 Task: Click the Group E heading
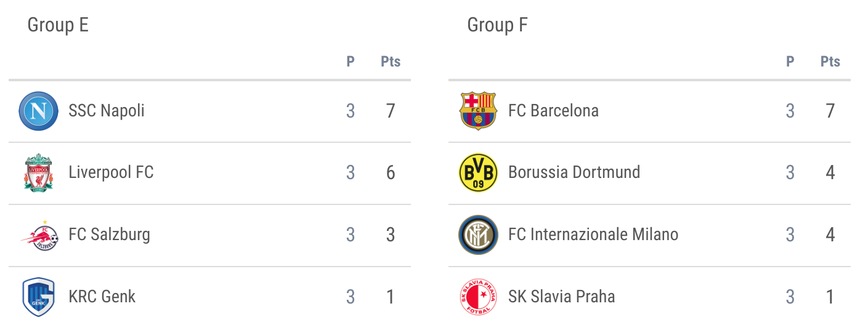pyautogui.click(x=58, y=25)
